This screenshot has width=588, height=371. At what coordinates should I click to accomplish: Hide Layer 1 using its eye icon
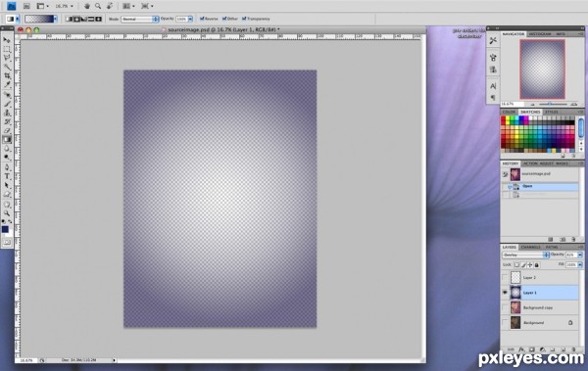tap(505, 293)
